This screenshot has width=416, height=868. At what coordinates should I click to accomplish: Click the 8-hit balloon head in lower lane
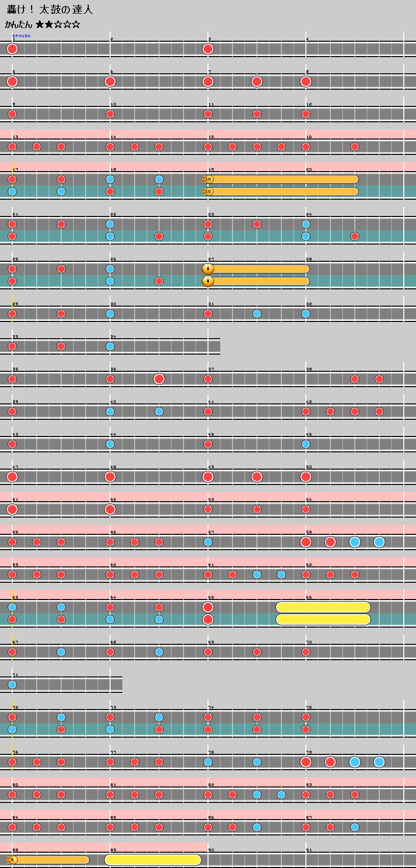pyautogui.click(x=207, y=281)
